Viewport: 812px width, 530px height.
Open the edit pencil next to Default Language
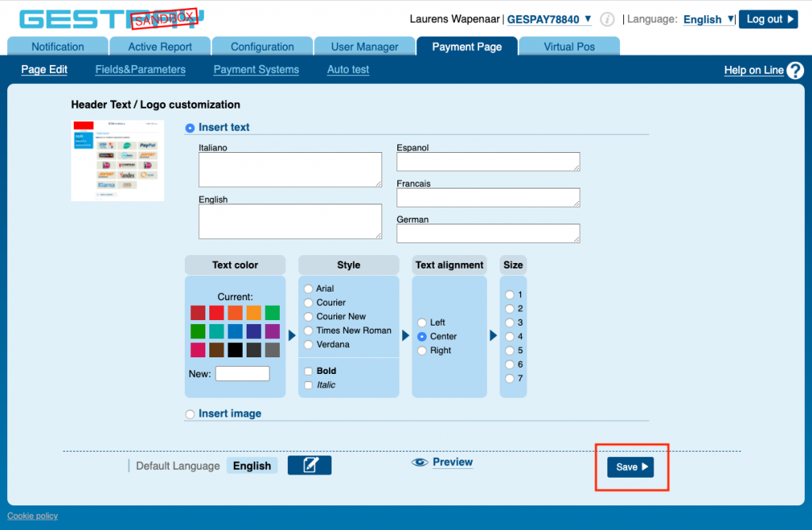click(x=309, y=465)
